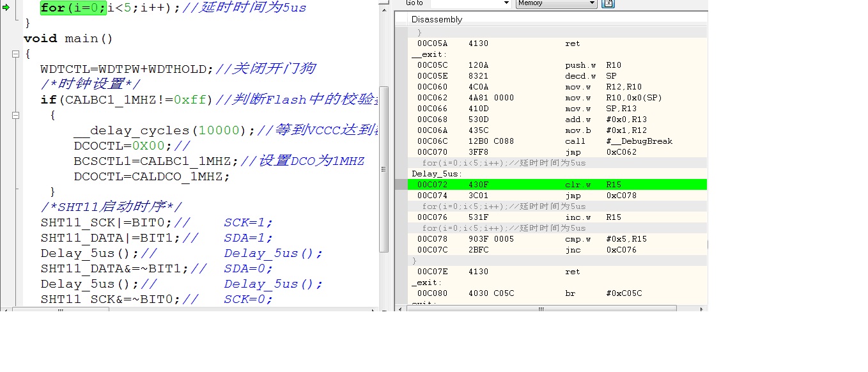
Task: Select the 'cmp.w #0x5,R15' instruction row
Action: coord(557,239)
